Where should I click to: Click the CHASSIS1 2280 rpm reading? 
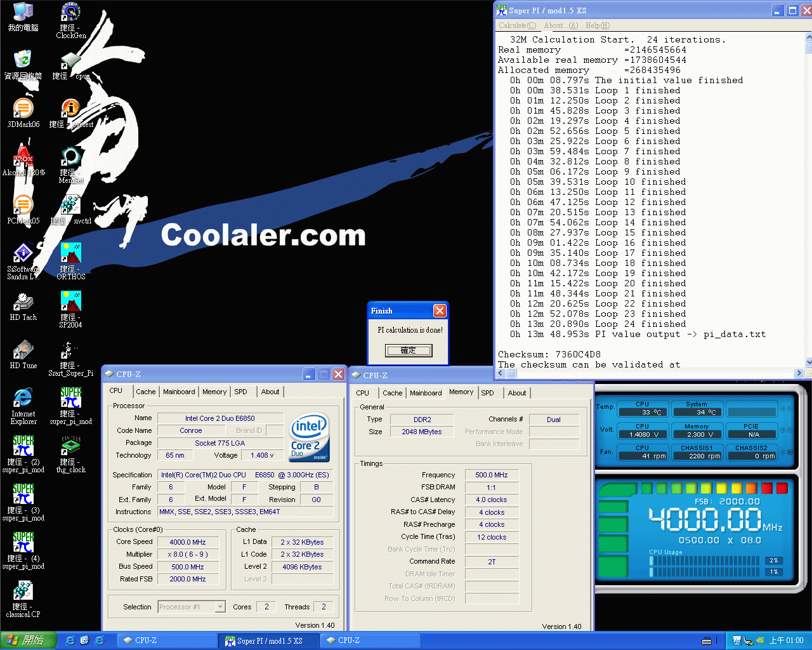point(697,456)
